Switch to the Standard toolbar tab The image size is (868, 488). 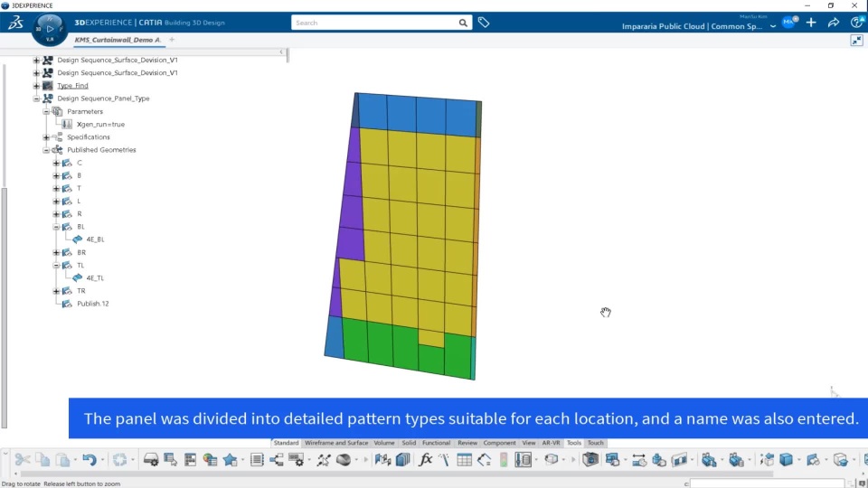pos(286,443)
